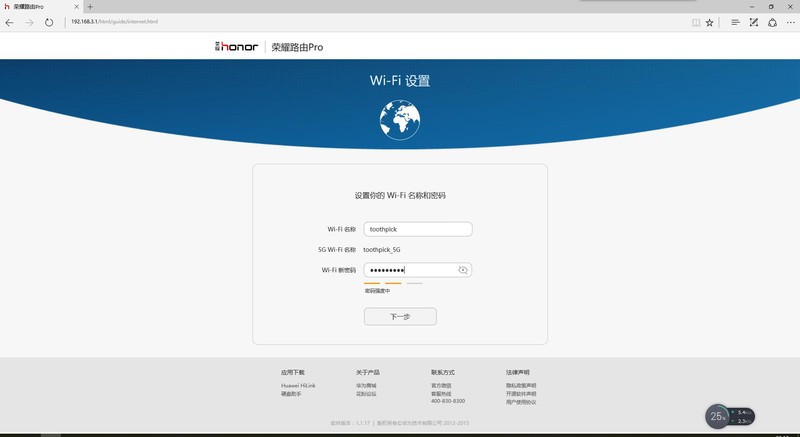Minimize the browser window
The image size is (800, 437).
click(752, 7)
